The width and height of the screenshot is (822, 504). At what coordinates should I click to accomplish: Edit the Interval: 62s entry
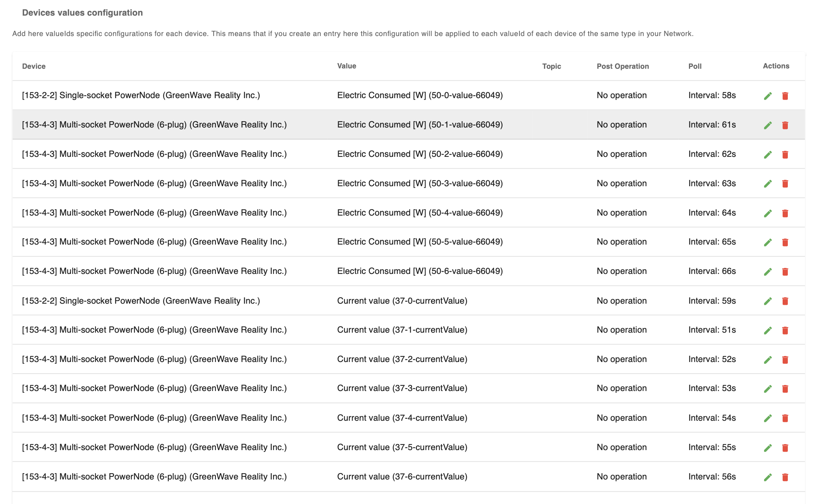click(768, 155)
